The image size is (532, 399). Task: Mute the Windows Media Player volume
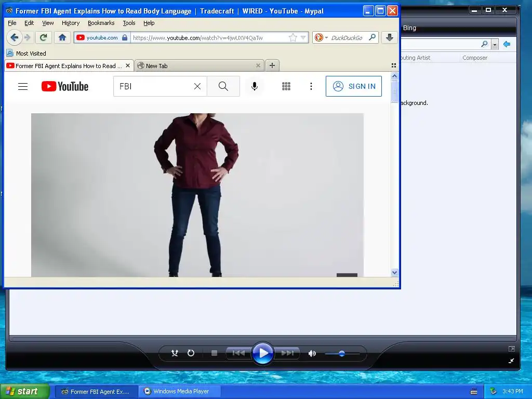pyautogui.click(x=312, y=353)
